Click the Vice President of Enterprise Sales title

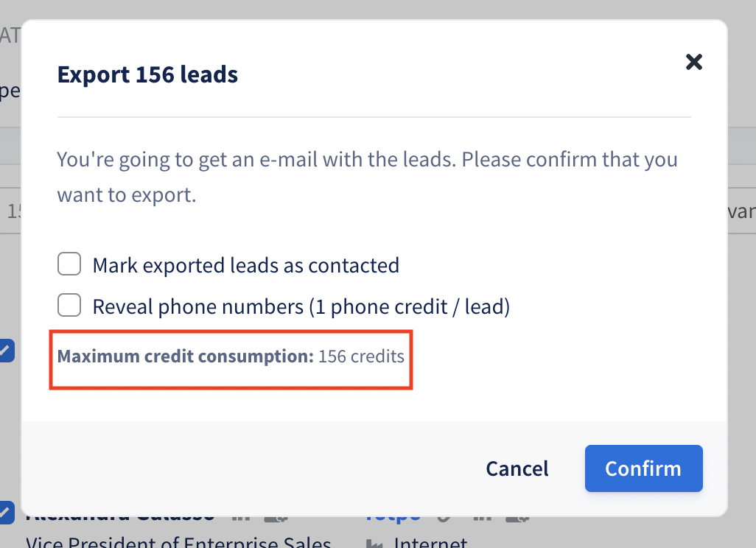click(178, 541)
